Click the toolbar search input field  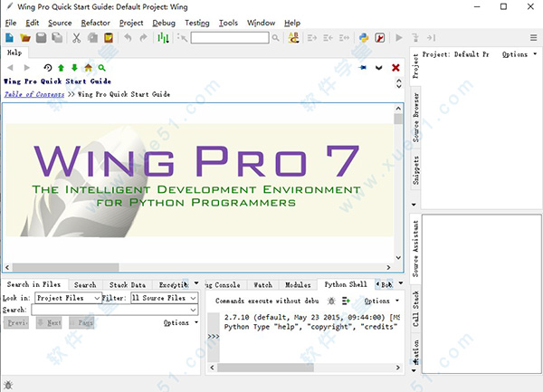coord(230,38)
